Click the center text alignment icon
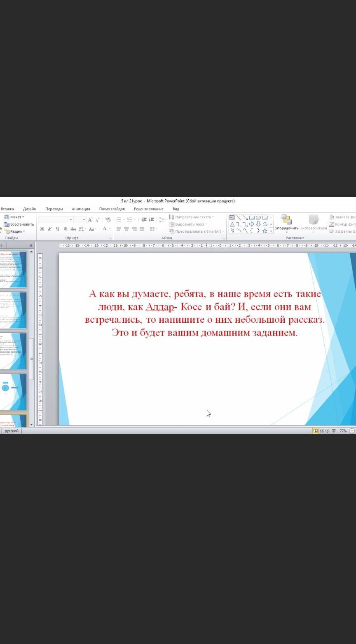356x644 pixels. click(x=126, y=229)
